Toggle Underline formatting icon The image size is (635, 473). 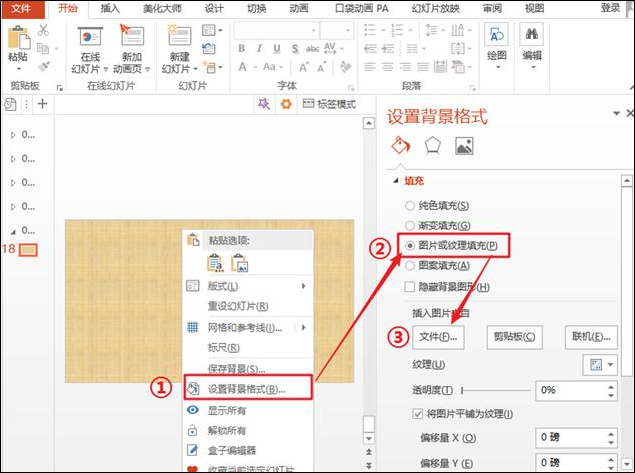[x=277, y=49]
